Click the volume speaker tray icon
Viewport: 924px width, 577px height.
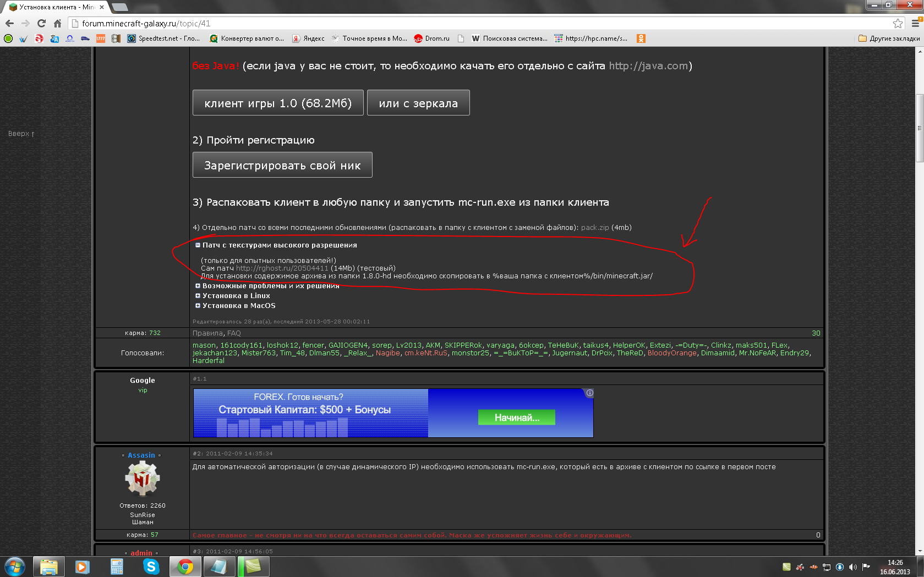(x=852, y=567)
